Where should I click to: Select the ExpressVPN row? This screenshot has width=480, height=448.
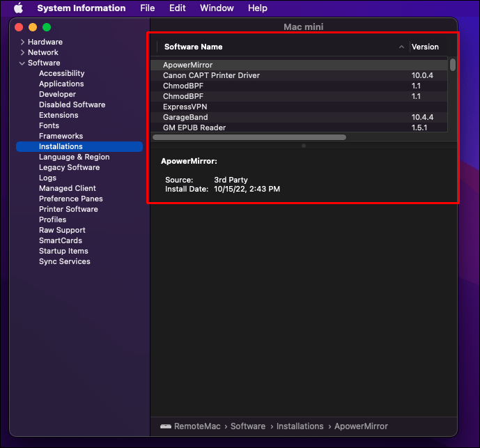[299, 107]
